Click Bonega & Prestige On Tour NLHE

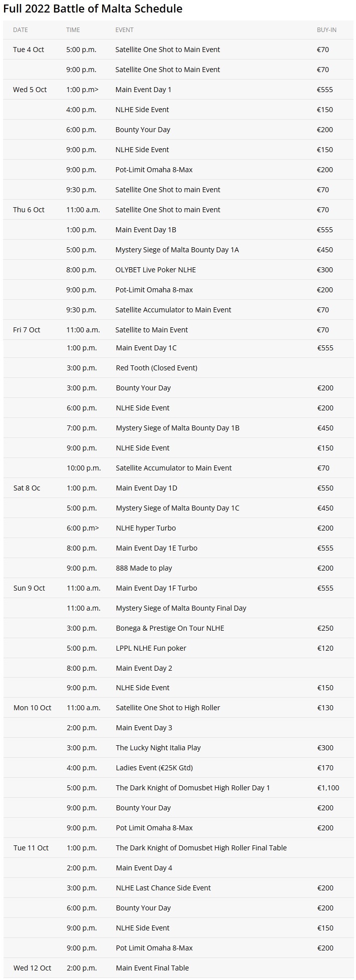point(170,628)
